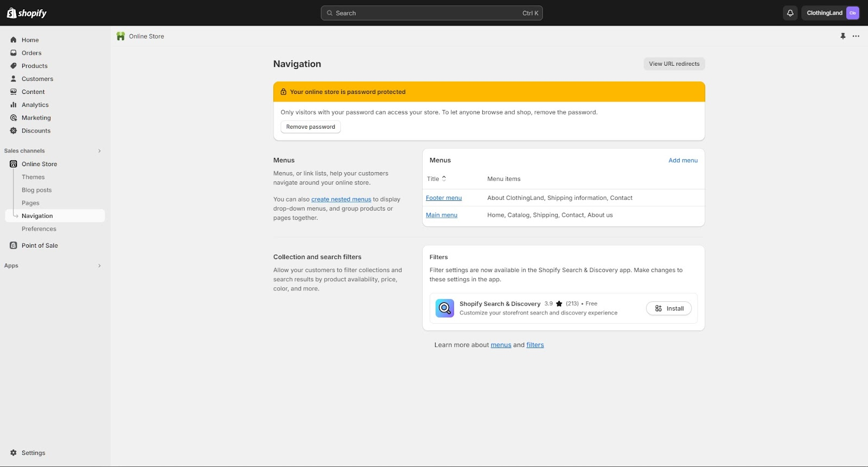The height and width of the screenshot is (467, 868).
Task: Click the create nested menus link
Action: 341,199
